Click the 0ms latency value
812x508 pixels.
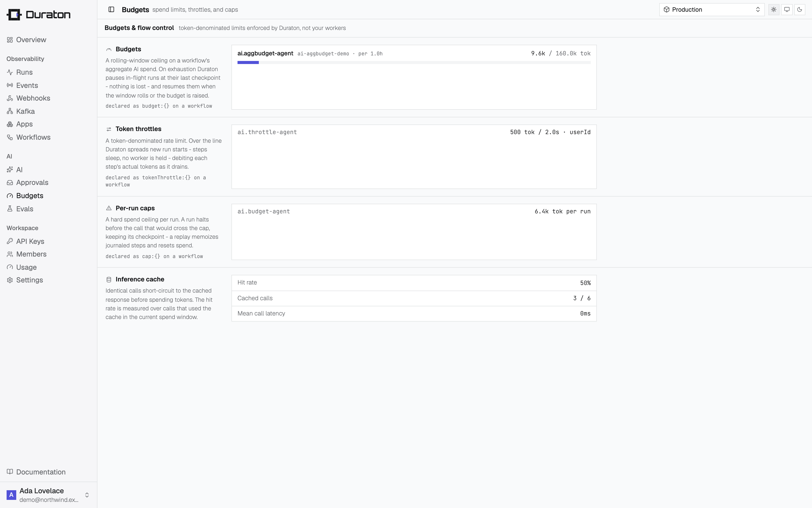585,313
